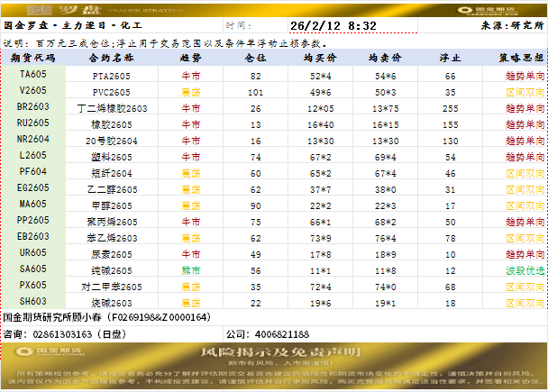
Task: Click the 对二甲苯2605 contract name
Action: click(112, 287)
